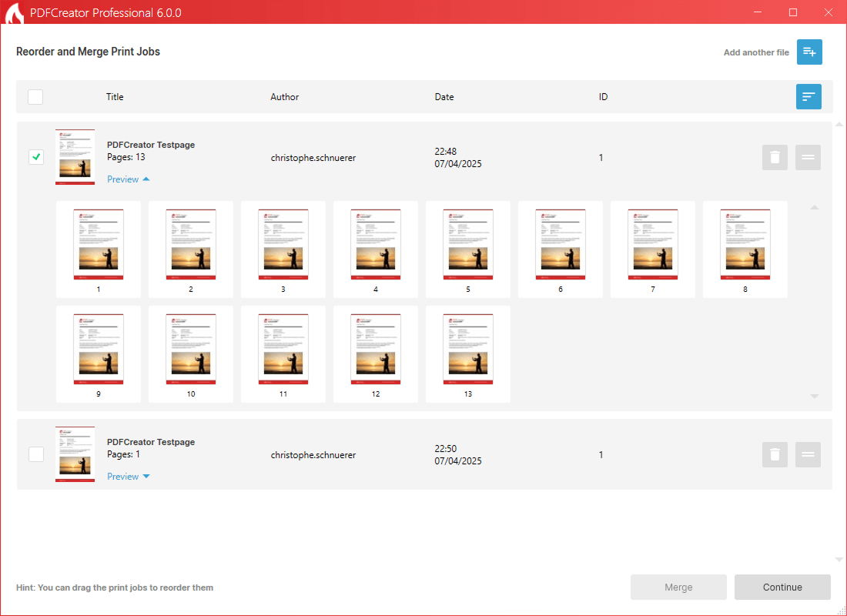
Task: Click the Author column header
Action: click(285, 97)
